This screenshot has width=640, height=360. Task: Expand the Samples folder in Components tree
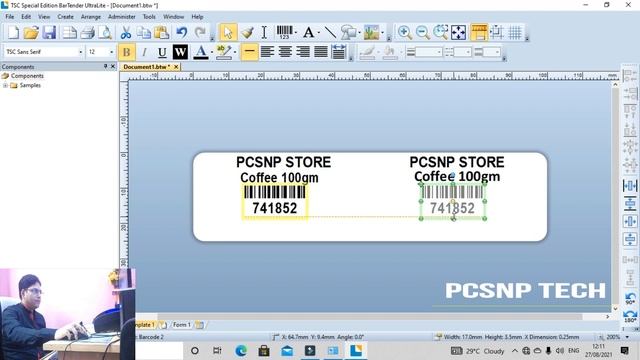5,85
